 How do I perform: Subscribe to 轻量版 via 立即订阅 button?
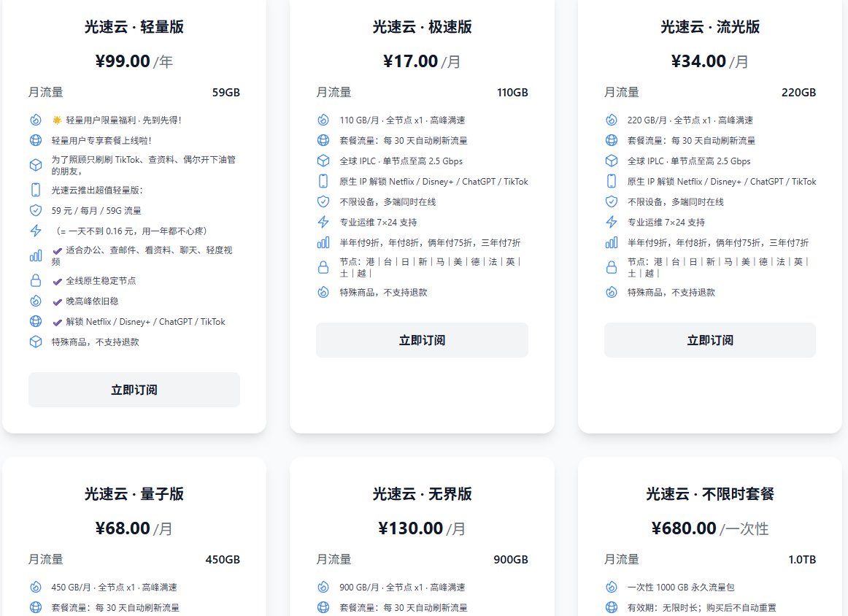134,390
